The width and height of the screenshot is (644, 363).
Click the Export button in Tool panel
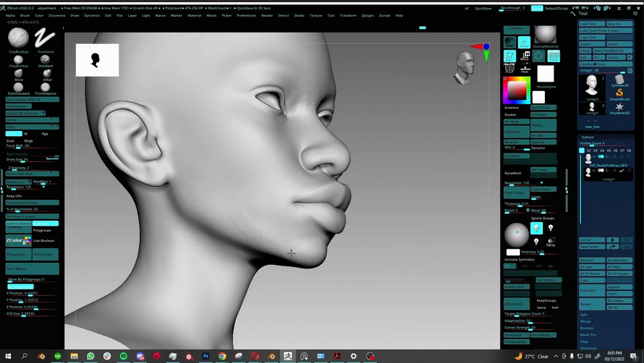(620, 44)
